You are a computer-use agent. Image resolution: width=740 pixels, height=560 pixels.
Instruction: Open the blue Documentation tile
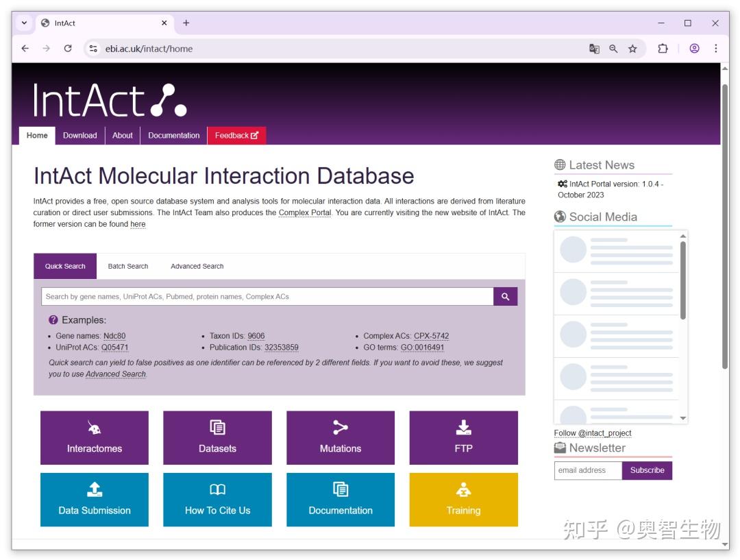coord(341,500)
